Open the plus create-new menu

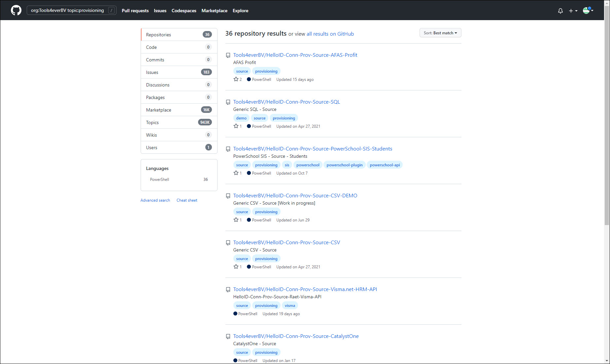coord(573,11)
